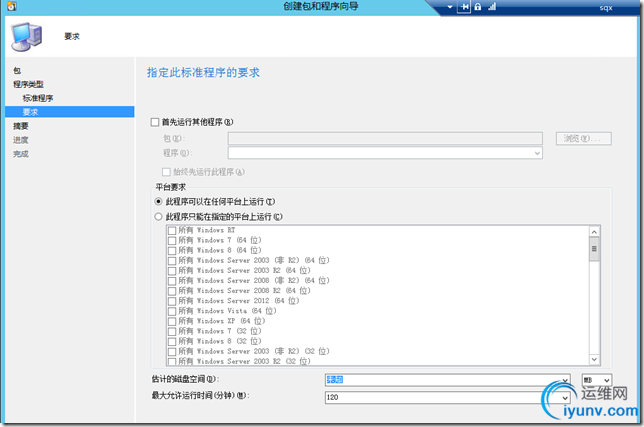
Task: Check 所有 Windows Server 2003 (非 R2) (32 位)
Action: coord(172,351)
